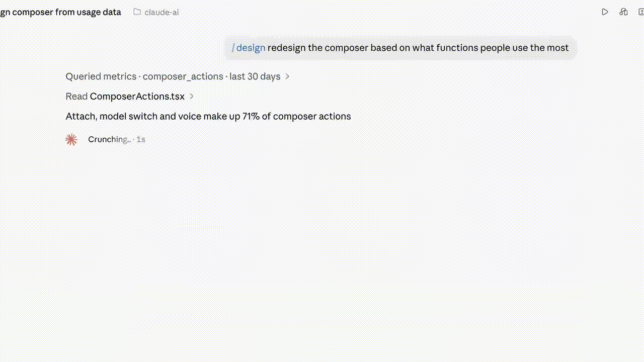Click the word 'redesign' in the user prompt

[x=286, y=48]
